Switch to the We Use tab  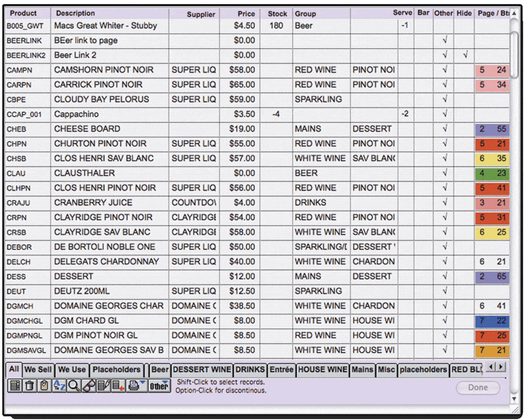tap(72, 370)
